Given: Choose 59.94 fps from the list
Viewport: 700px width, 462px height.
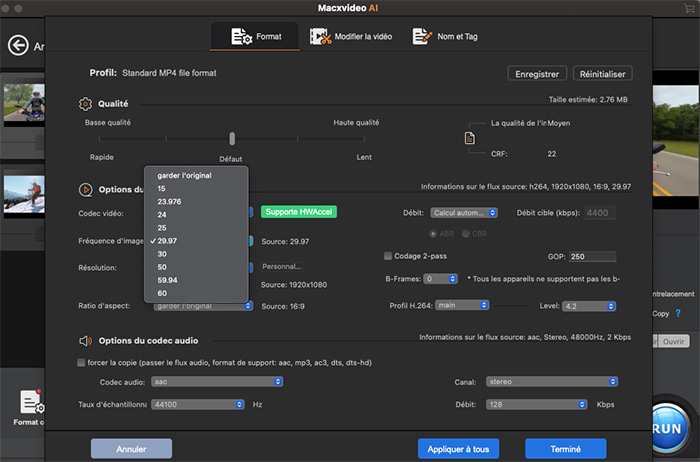Looking at the screenshot, I should 196,280.
